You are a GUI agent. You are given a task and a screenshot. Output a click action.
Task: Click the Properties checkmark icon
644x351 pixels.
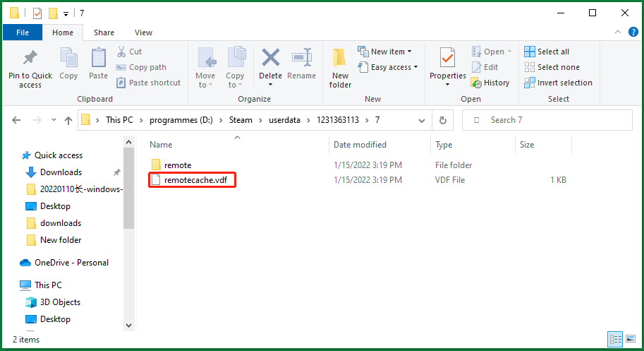coord(448,58)
